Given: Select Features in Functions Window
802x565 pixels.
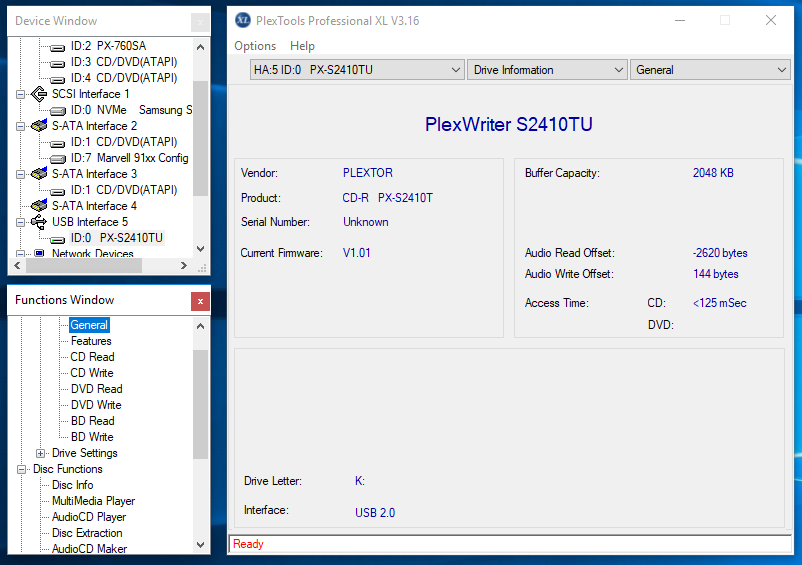Looking at the screenshot, I should coord(91,341).
